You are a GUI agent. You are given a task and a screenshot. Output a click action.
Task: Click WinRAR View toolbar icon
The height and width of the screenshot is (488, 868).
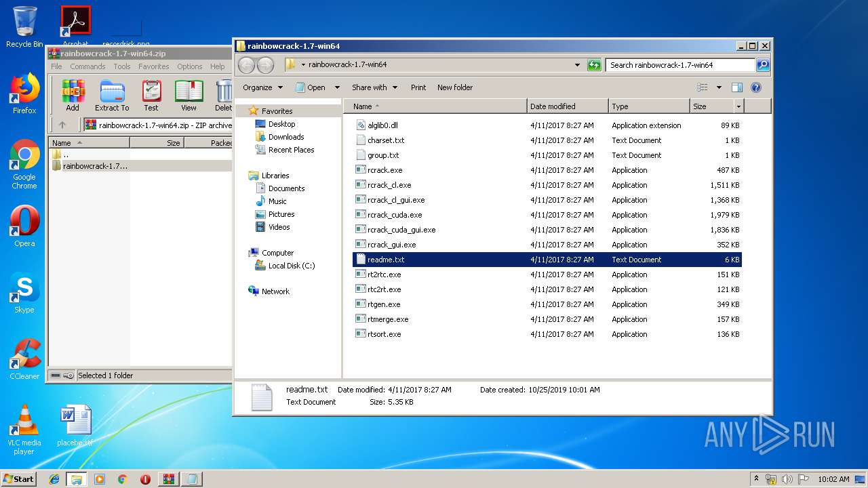(x=189, y=96)
